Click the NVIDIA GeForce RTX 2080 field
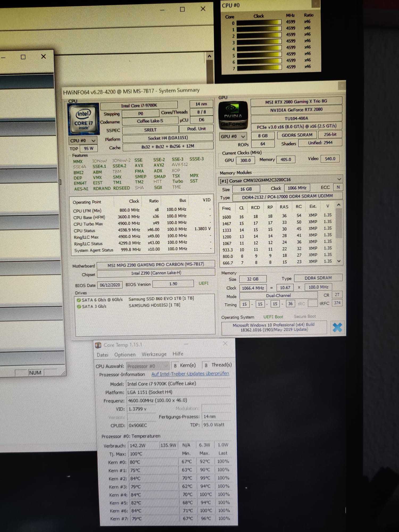This screenshot has height=532, width=399. [296, 110]
